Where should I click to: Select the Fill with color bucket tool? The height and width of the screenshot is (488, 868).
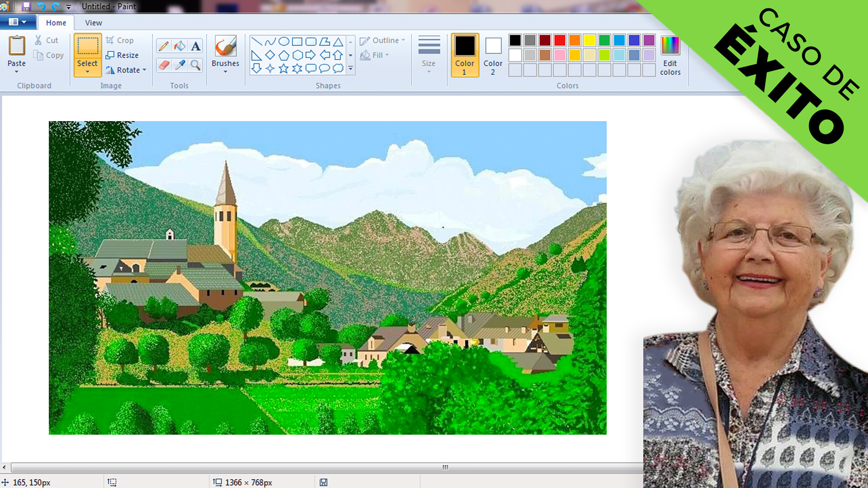[179, 46]
